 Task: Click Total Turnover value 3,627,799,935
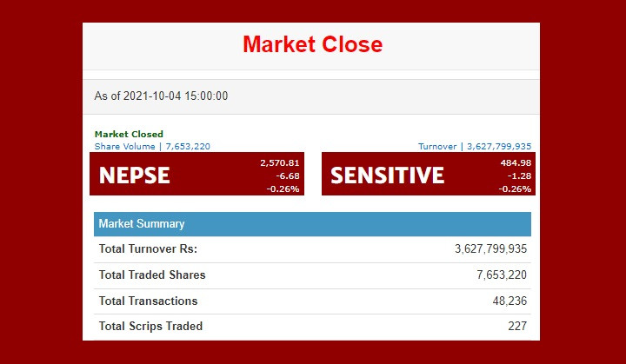490,249
